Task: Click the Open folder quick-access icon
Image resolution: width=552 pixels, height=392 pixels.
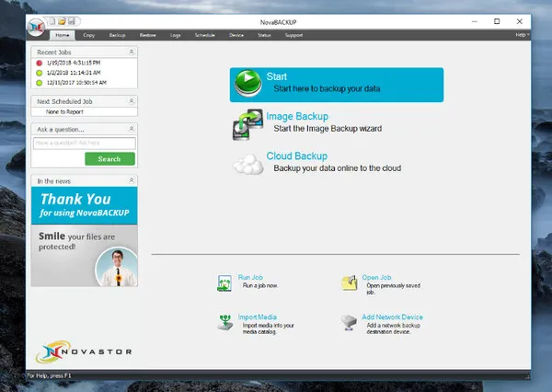Action: coord(62,21)
